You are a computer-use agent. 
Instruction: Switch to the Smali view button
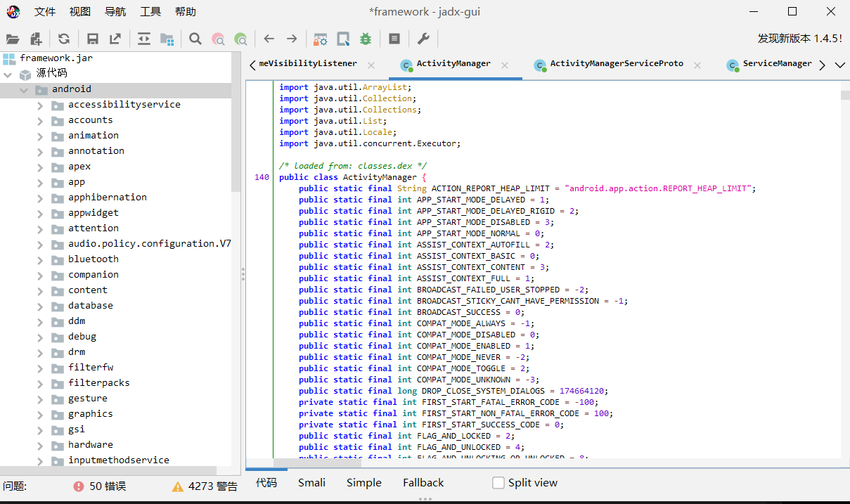coord(311,483)
